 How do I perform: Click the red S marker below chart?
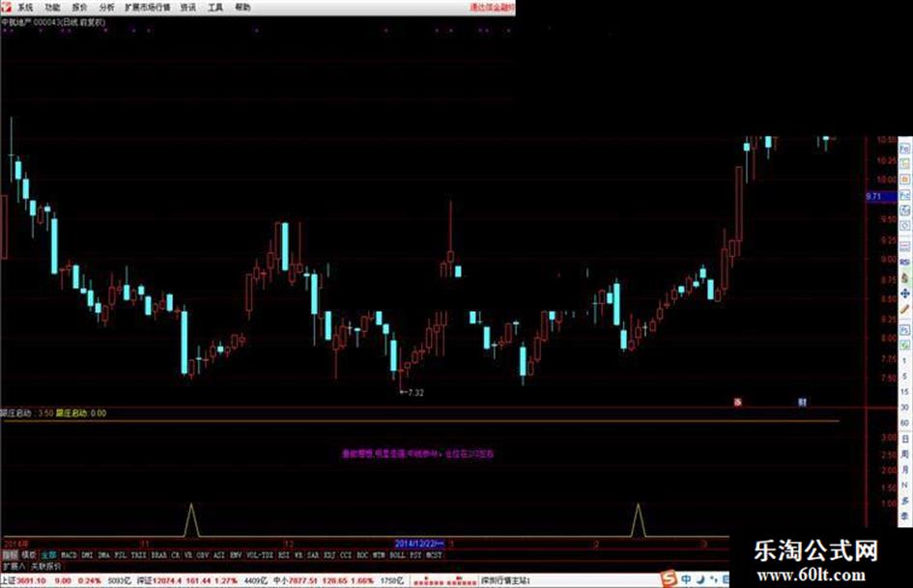click(738, 402)
